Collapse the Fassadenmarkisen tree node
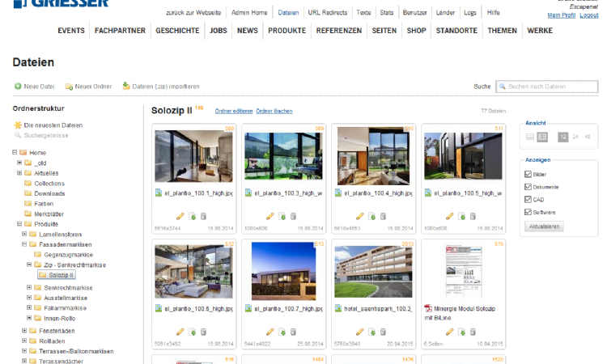 tap(24, 243)
